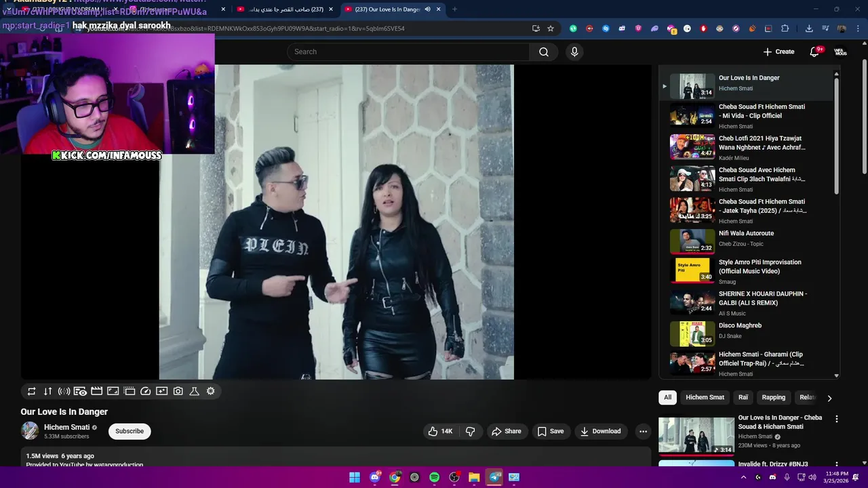This screenshot has height=488, width=868.
Task: Select the Hichem Smat filter chip
Action: tap(705, 397)
